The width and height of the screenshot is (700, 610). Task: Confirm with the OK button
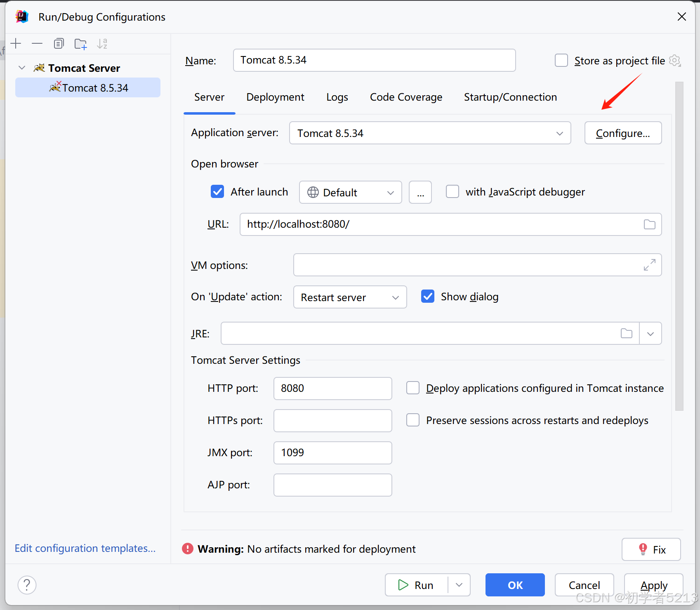pyautogui.click(x=515, y=585)
